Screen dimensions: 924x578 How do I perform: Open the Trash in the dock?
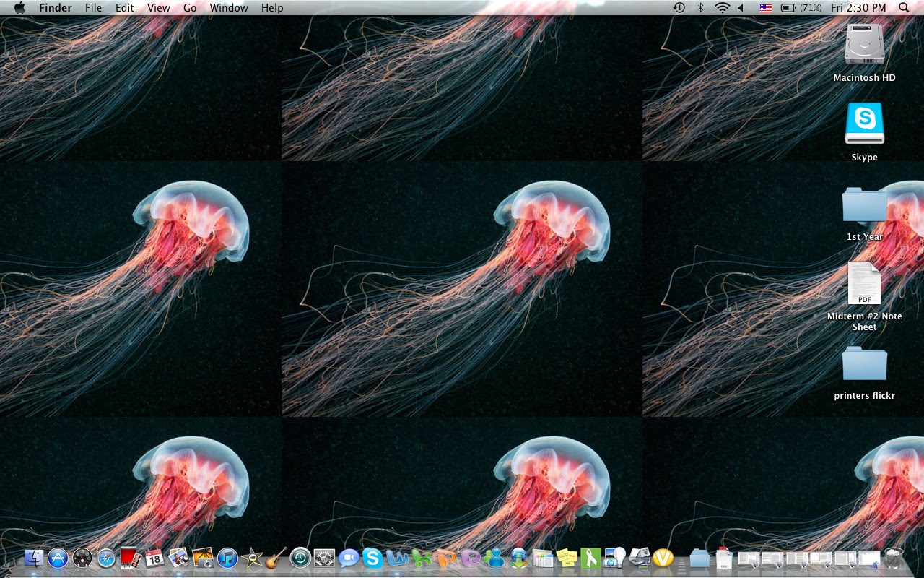(894, 558)
